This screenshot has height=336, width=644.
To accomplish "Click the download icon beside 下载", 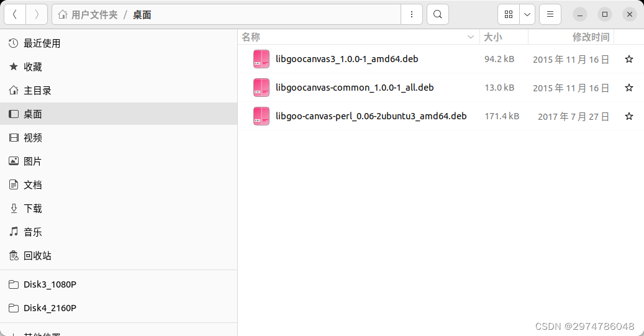I will click(14, 208).
